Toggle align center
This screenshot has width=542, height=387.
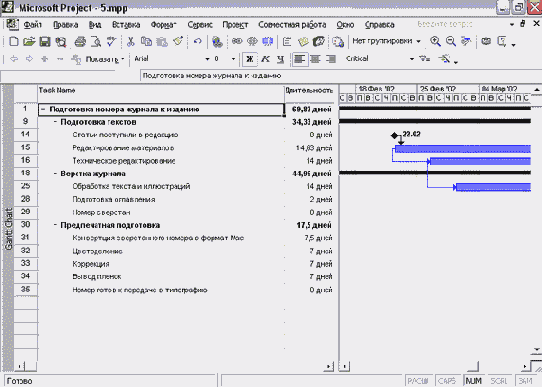pyautogui.click(x=315, y=59)
